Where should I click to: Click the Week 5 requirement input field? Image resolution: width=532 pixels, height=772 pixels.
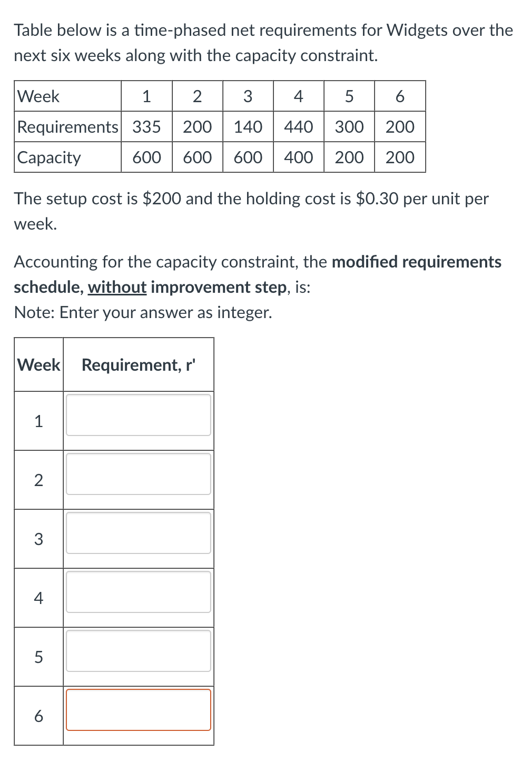pos(138,651)
